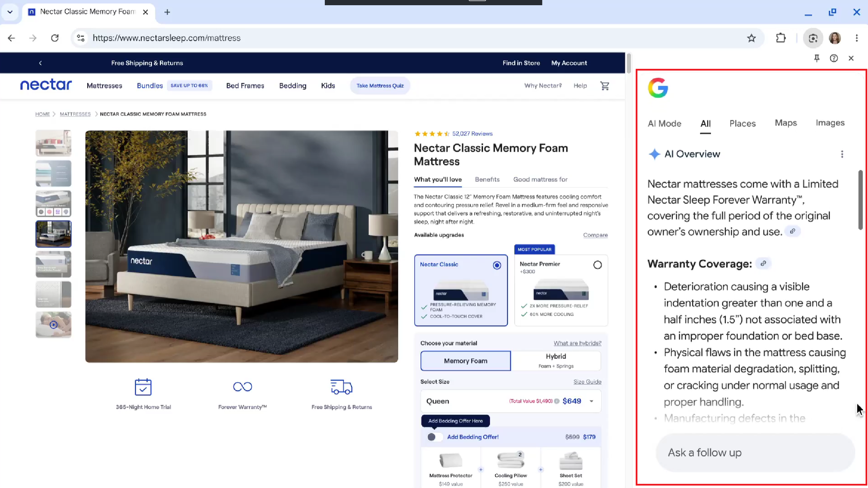Open side panel help icon
This screenshot has height=488, width=868.
834,58
